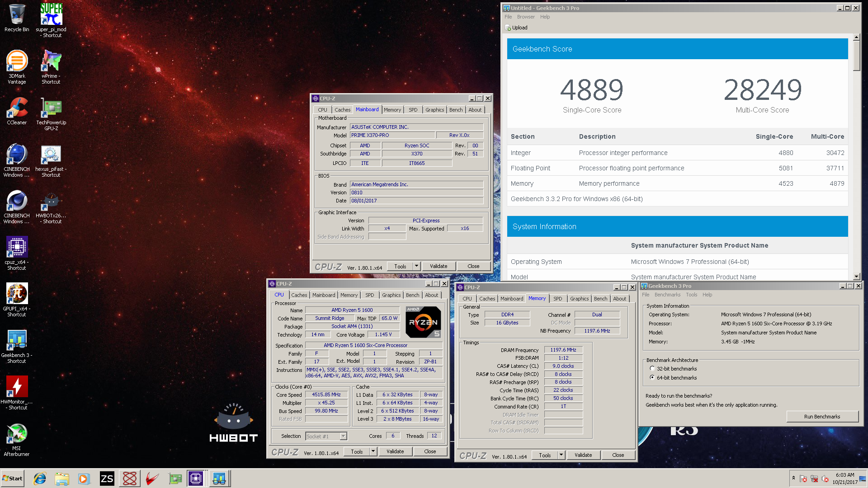Image resolution: width=868 pixels, height=488 pixels.
Task: Launch cpuz_x64 shortcut icon
Action: [x=17, y=253]
